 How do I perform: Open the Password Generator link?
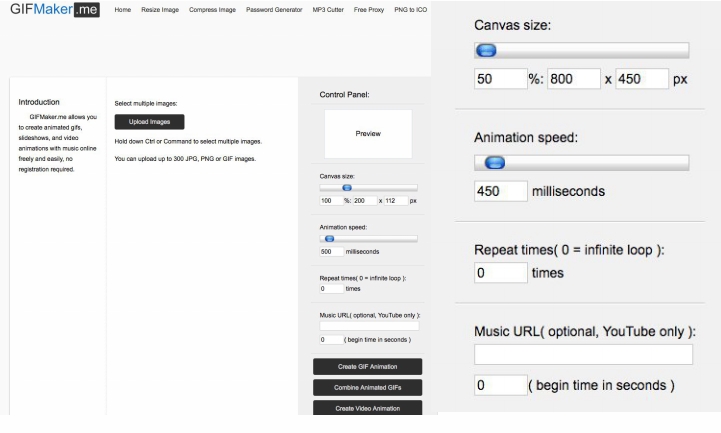[x=273, y=10]
